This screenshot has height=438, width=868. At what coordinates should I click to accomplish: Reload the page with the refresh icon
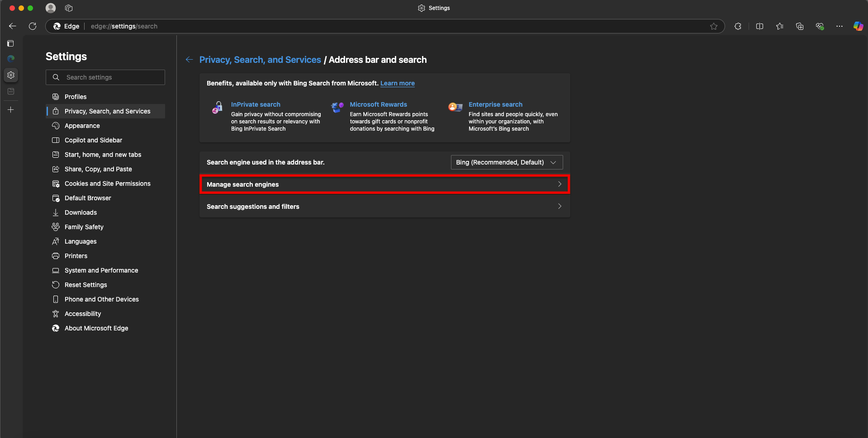[x=33, y=26]
